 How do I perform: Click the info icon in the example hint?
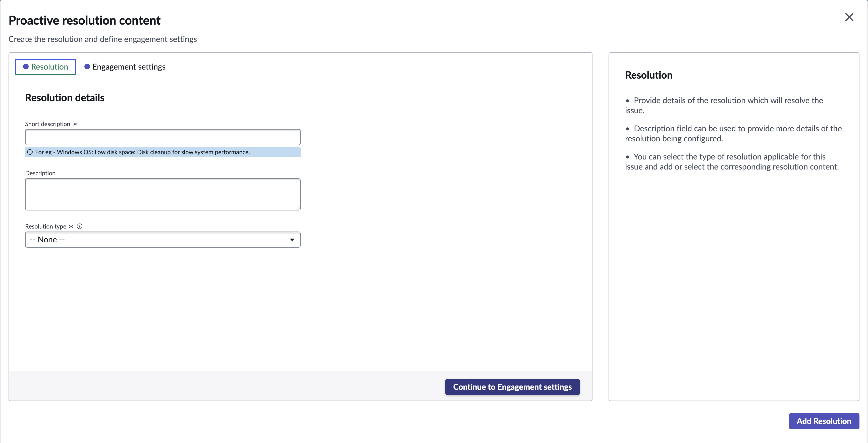point(30,152)
